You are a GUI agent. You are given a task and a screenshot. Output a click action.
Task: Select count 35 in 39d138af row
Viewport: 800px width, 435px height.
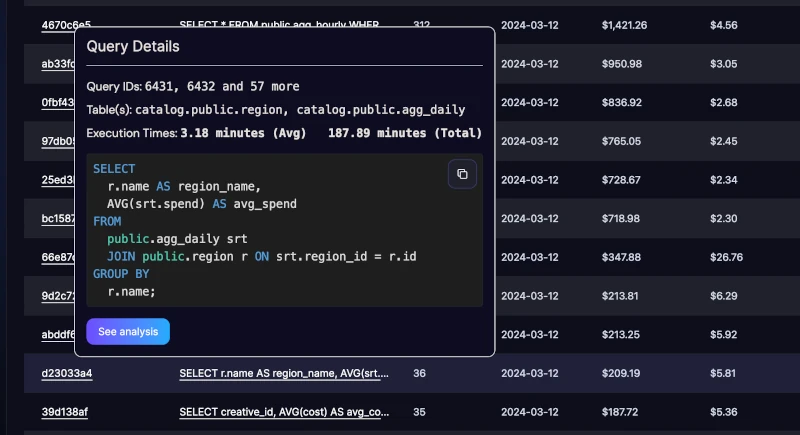419,412
